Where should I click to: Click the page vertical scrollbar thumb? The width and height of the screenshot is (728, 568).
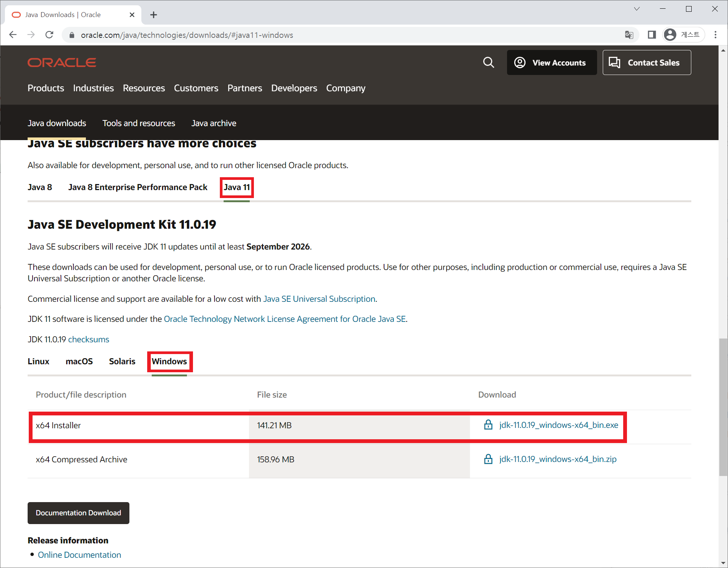(x=723, y=407)
